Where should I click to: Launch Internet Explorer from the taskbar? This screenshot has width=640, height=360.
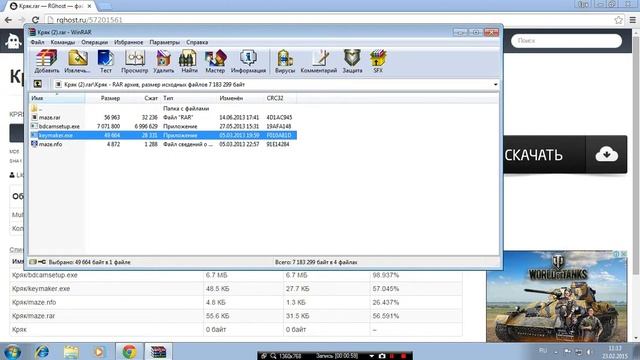[42, 351]
